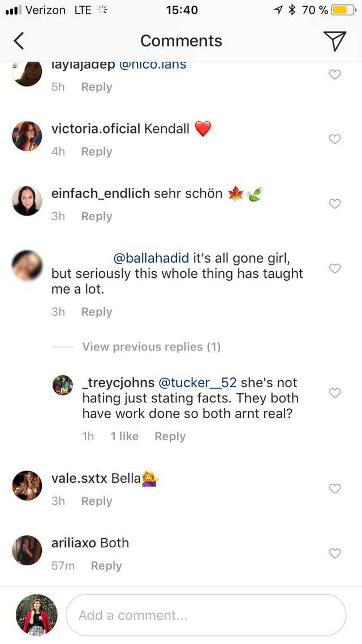Reply to einfach_endlich's comment
The width and height of the screenshot is (362, 644).
click(x=97, y=216)
